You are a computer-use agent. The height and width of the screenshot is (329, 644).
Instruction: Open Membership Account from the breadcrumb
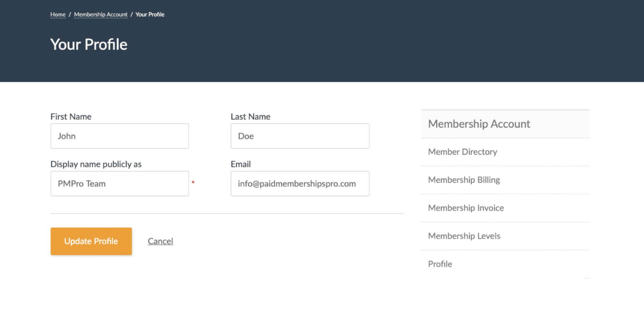click(x=101, y=14)
